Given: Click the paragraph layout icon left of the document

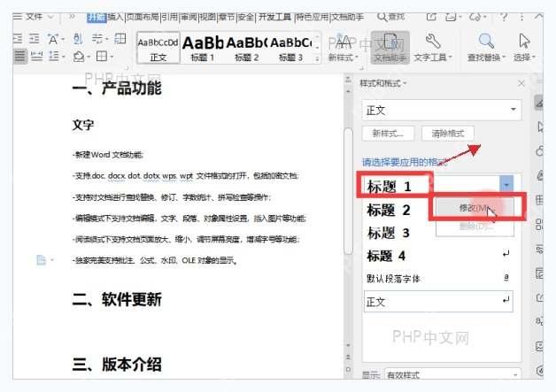Looking at the screenshot, I should [41, 260].
